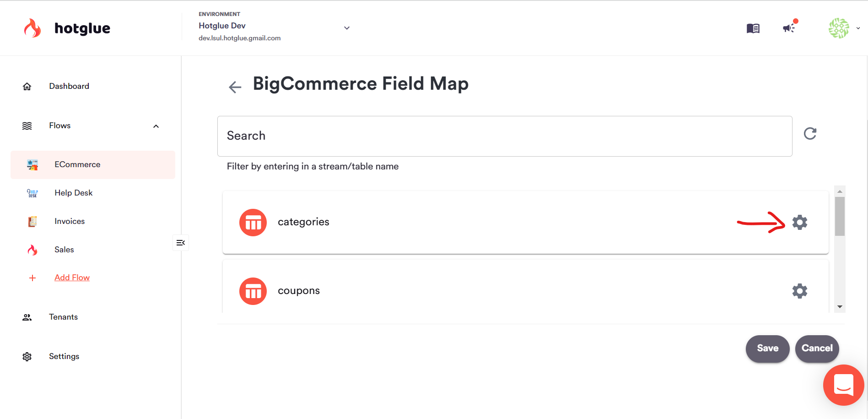Image resolution: width=868 pixels, height=419 pixels.
Task: Click the plus icon beside Add Flow
Action: coord(32,278)
